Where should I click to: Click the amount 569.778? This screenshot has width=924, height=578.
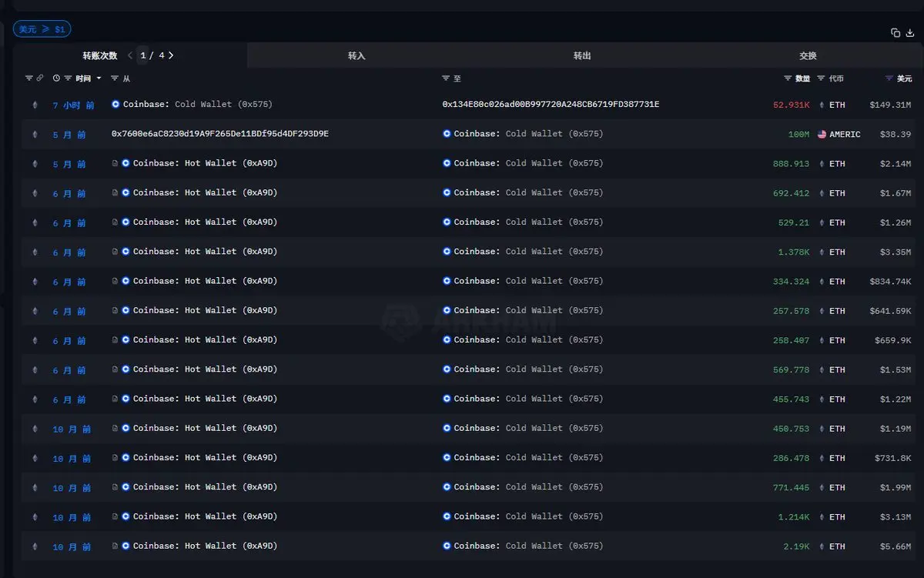[x=792, y=369]
